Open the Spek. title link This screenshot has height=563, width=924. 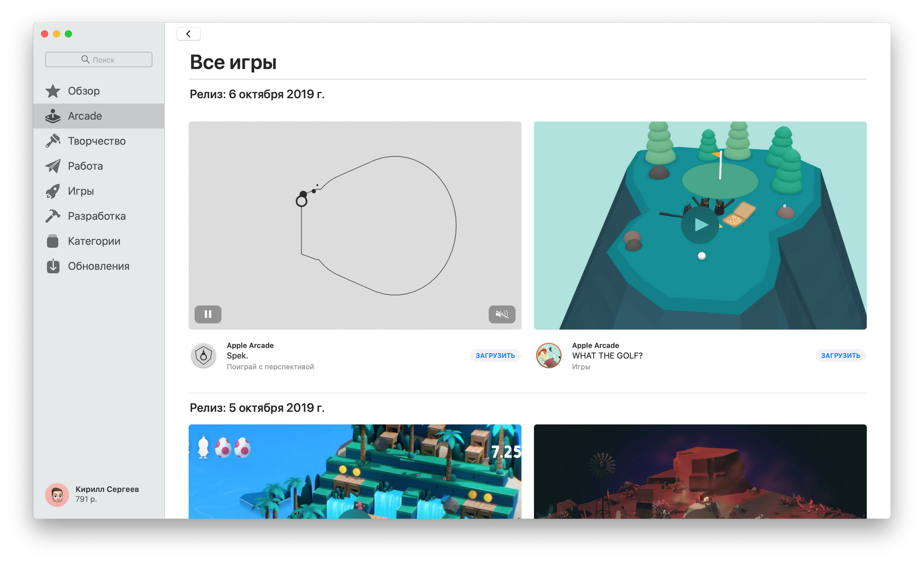pyautogui.click(x=237, y=355)
